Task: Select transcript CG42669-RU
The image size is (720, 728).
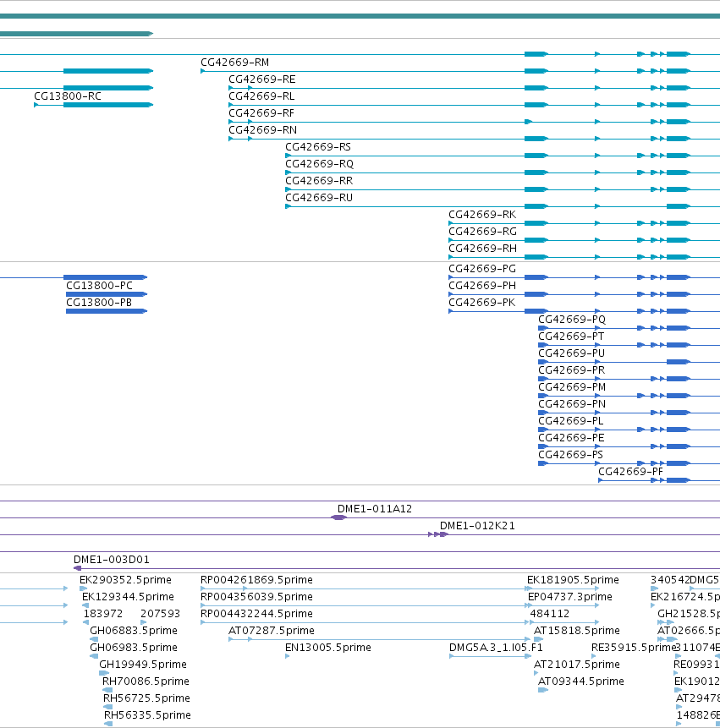Action: pos(319,198)
